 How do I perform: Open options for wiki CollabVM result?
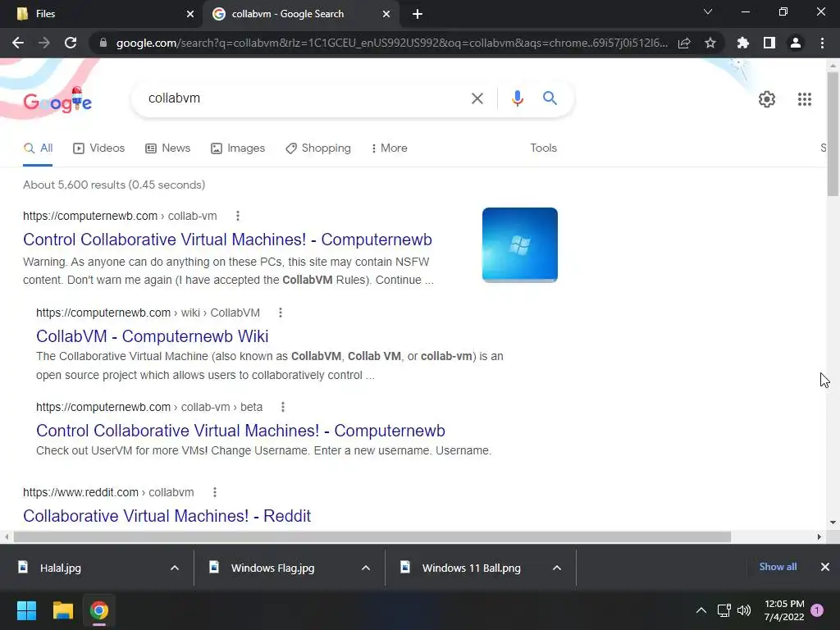281,313
